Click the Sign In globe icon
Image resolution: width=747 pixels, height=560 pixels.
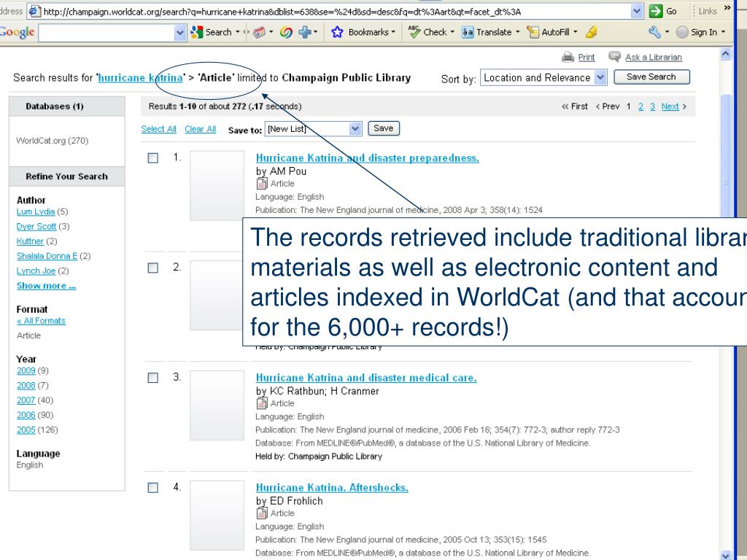point(682,32)
